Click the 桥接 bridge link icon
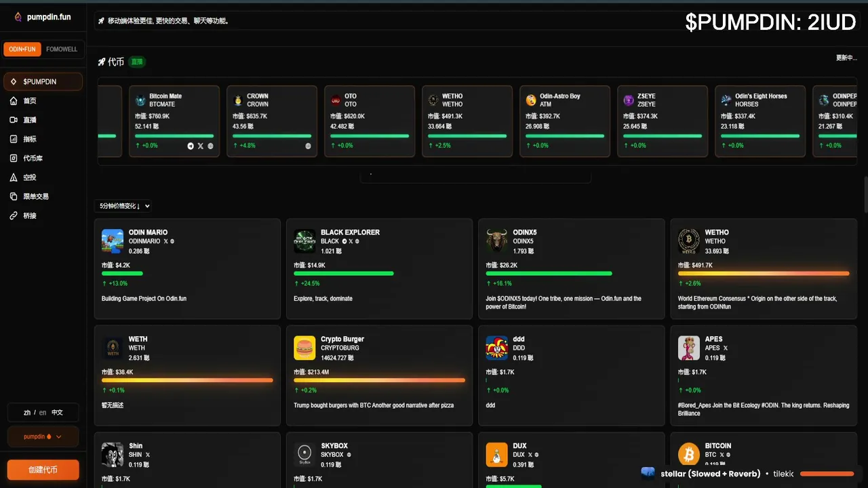 [x=14, y=216]
